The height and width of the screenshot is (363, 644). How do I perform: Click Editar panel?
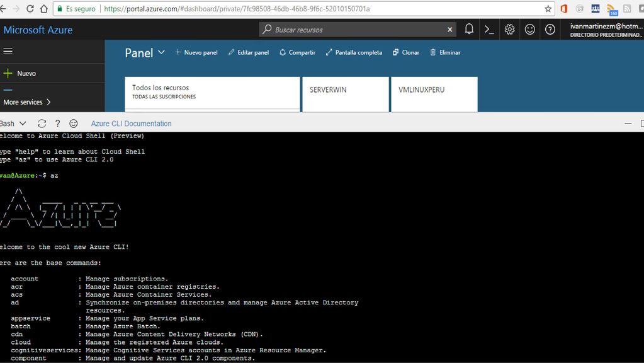coord(249,52)
